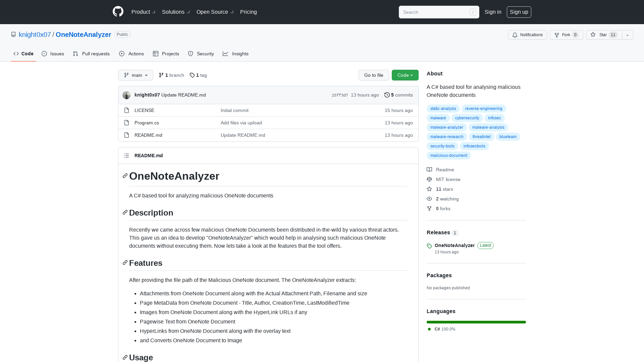Image resolution: width=644 pixels, height=362 pixels.
Task: Open the knight0x07 avatar image
Action: pyautogui.click(x=126, y=95)
